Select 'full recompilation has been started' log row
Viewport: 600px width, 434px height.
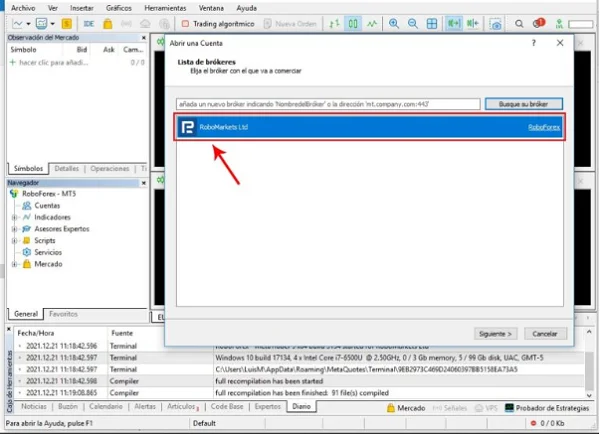(x=301, y=381)
